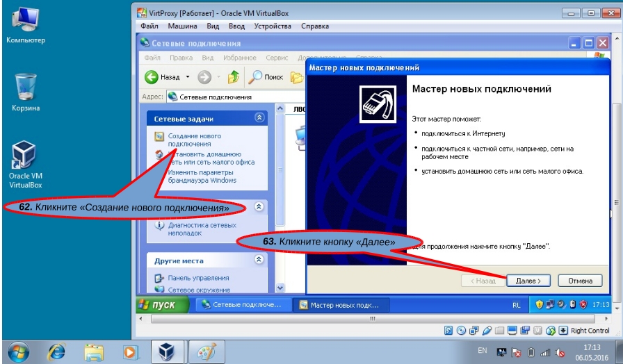Collapse the Другие места panel
The width and height of the screenshot is (623, 364).
point(259,260)
